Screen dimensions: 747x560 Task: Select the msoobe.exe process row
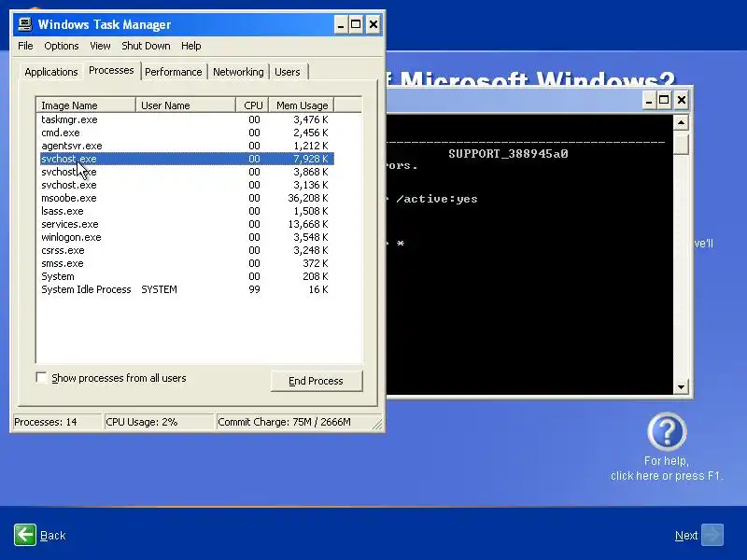pos(187,198)
